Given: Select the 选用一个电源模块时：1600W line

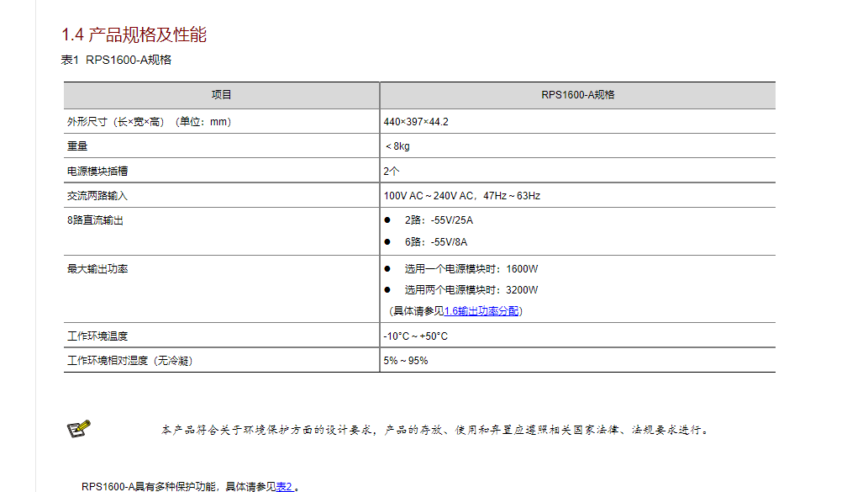Looking at the screenshot, I should pos(471,269).
